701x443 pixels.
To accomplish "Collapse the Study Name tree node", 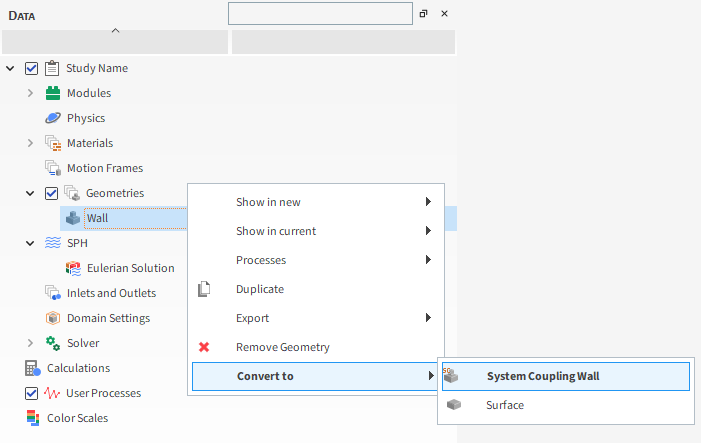I will click(x=10, y=68).
